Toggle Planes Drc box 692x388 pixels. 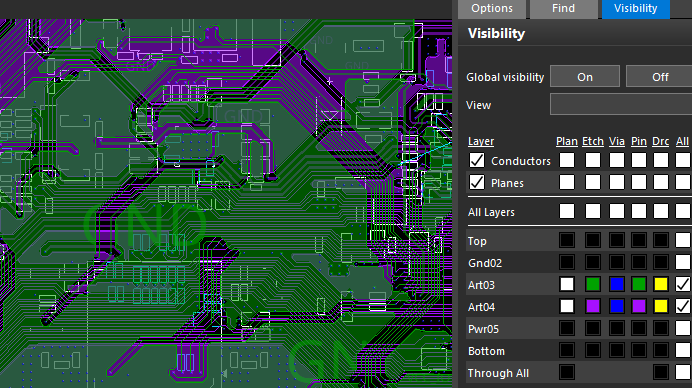[x=661, y=182]
